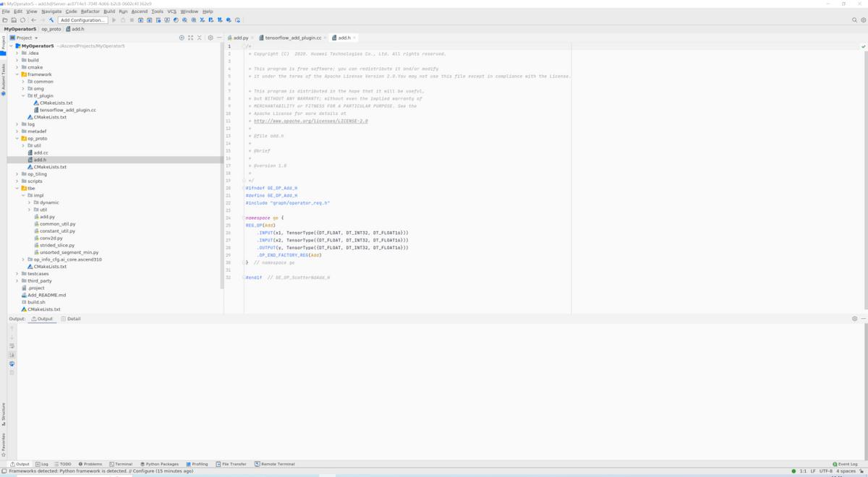The height and width of the screenshot is (477, 868).
Task: Toggle the Structure side panel button
Action: [3, 413]
